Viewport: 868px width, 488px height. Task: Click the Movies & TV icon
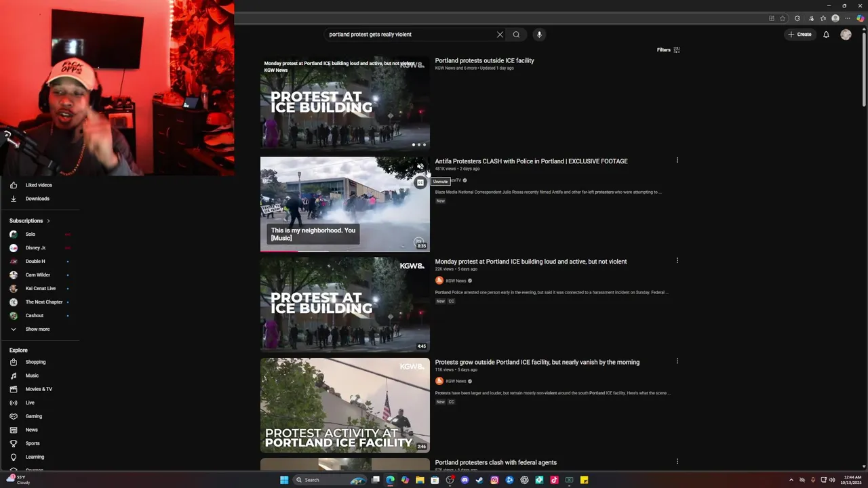tap(13, 389)
